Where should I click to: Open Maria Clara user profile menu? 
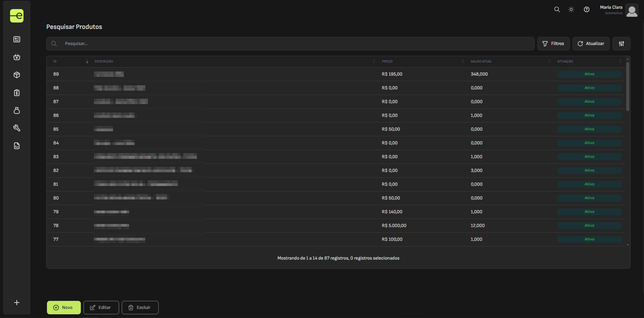[x=619, y=10]
